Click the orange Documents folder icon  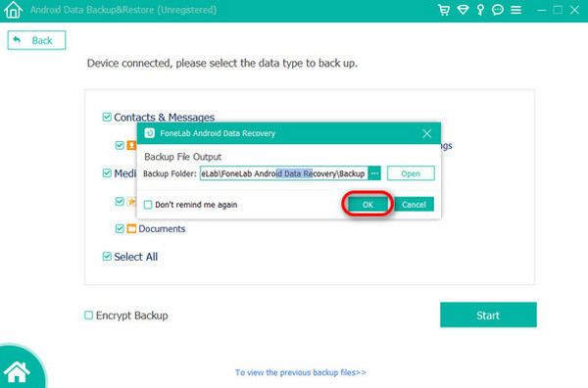click(x=131, y=228)
